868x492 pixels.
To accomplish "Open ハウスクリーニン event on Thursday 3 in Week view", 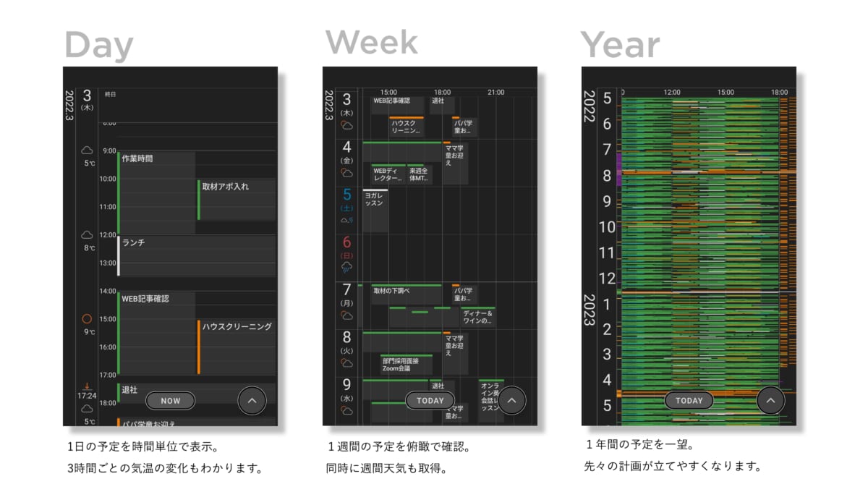I will (x=406, y=127).
